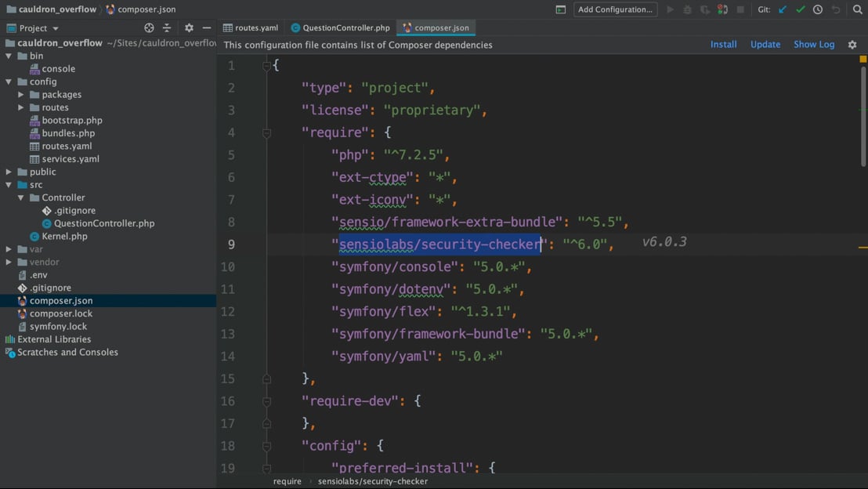Collapse the "require" block fold marker
Viewport: 868px width, 489px height.
(266, 132)
